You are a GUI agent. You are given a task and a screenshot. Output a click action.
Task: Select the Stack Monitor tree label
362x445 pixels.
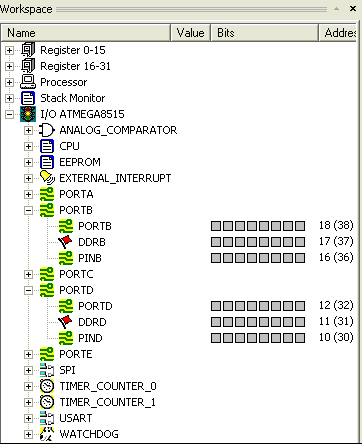73,98
